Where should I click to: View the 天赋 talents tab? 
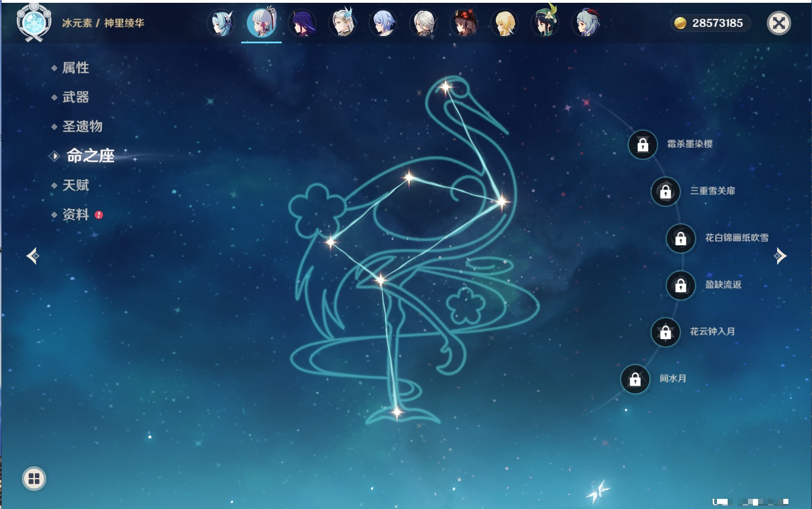pyautogui.click(x=75, y=185)
